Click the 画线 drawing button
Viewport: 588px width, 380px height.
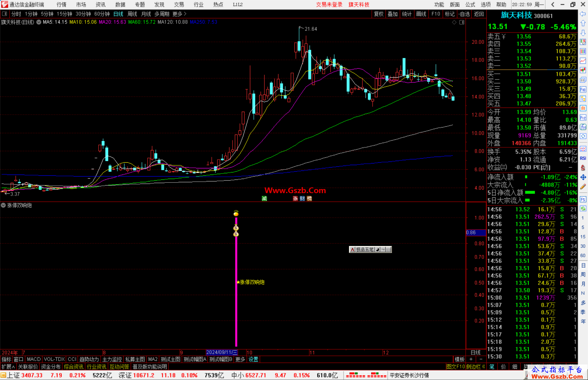tap(421, 14)
